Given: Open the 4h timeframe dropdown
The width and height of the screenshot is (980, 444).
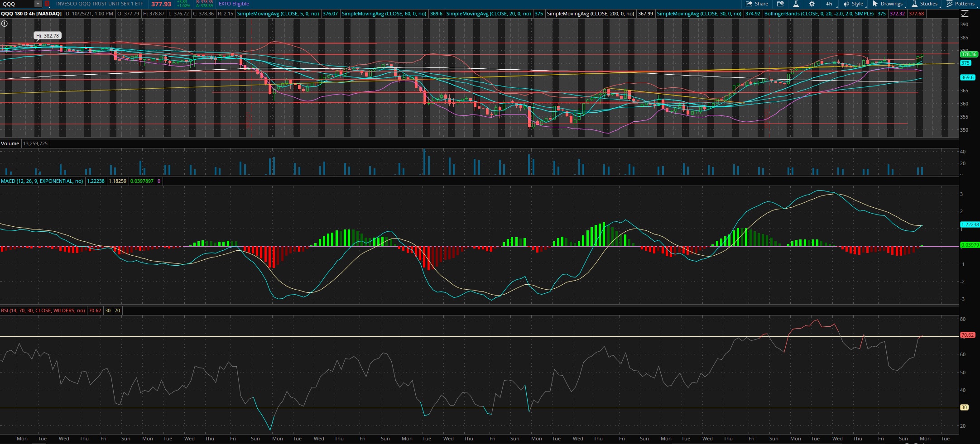Looking at the screenshot, I should pos(829,4).
